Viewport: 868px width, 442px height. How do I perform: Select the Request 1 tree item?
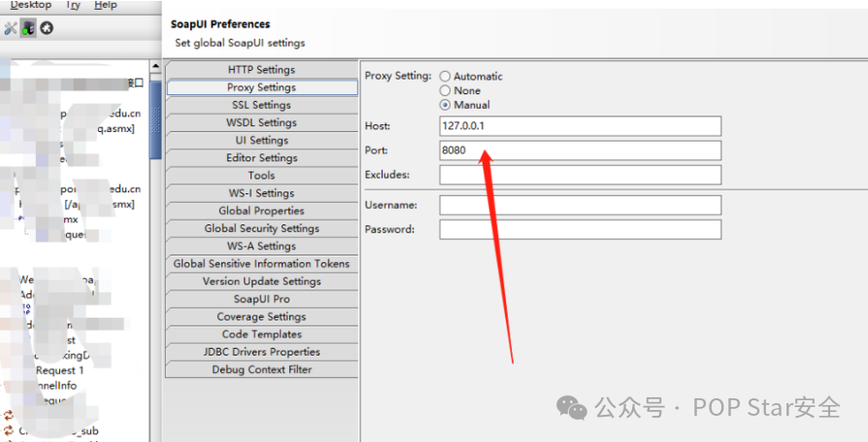[x=60, y=370]
